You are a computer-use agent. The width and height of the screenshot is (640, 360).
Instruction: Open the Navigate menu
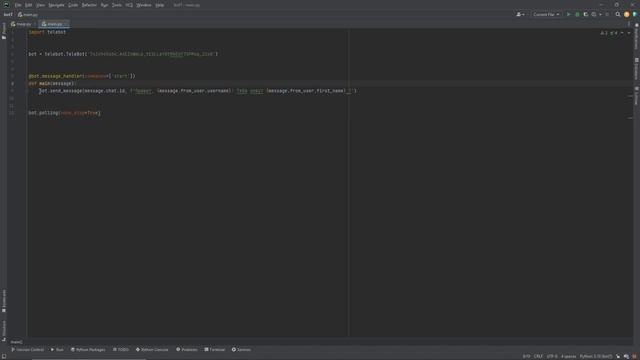pyautogui.click(x=56, y=5)
